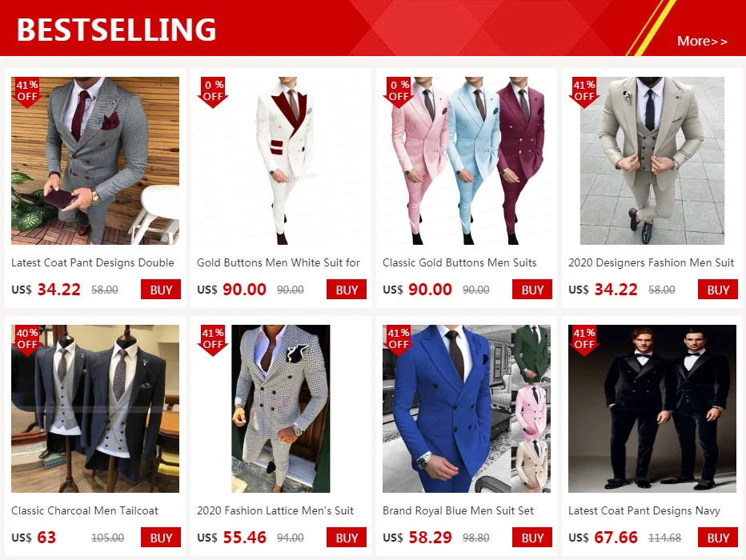This screenshot has height=560, width=746.
Task: Click the 41% OFF badge on royal blue suit
Action: coord(399,340)
